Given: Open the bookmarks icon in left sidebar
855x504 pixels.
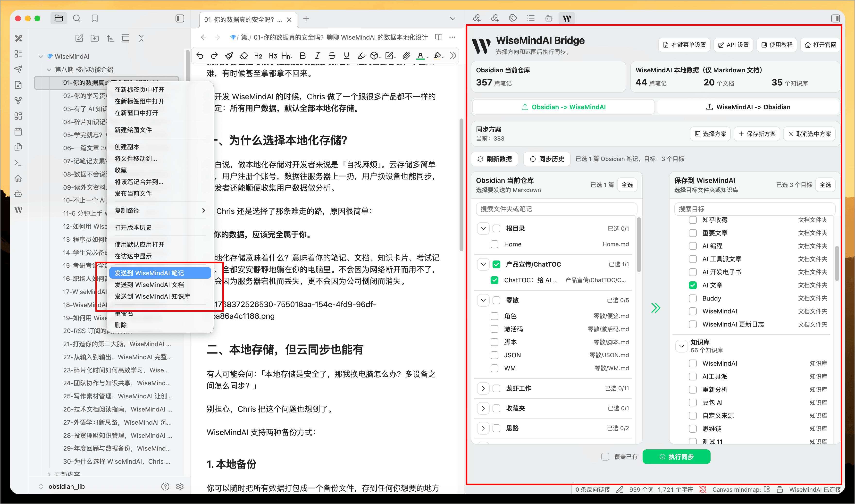Looking at the screenshot, I should 95,18.
